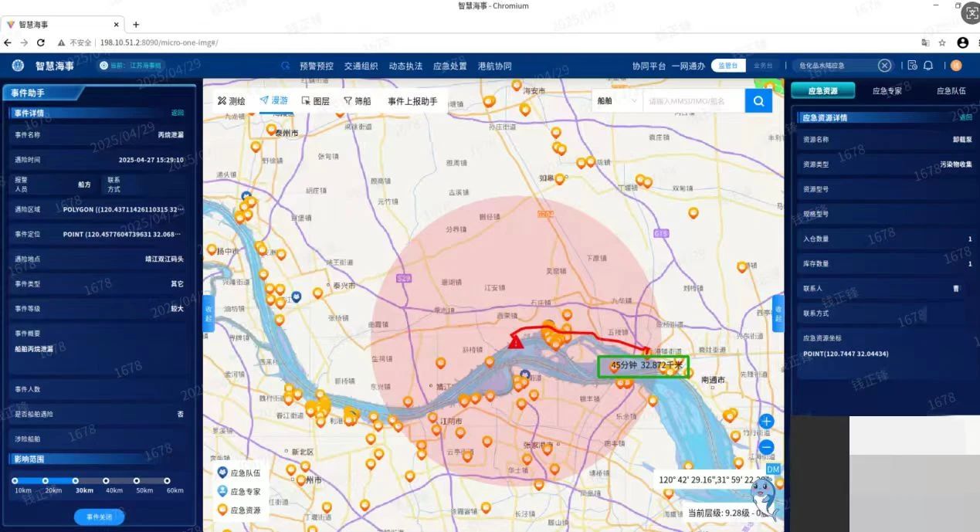Click the notification bell icon
The width and height of the screenshot is (980, 532).
click(x=928, y=66)
